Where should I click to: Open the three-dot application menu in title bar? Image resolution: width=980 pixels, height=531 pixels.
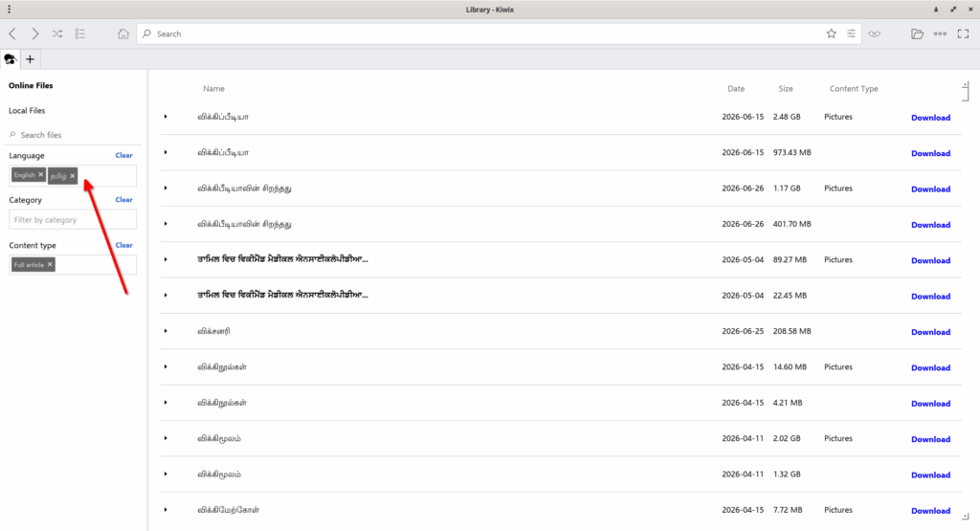coord(9,10)
